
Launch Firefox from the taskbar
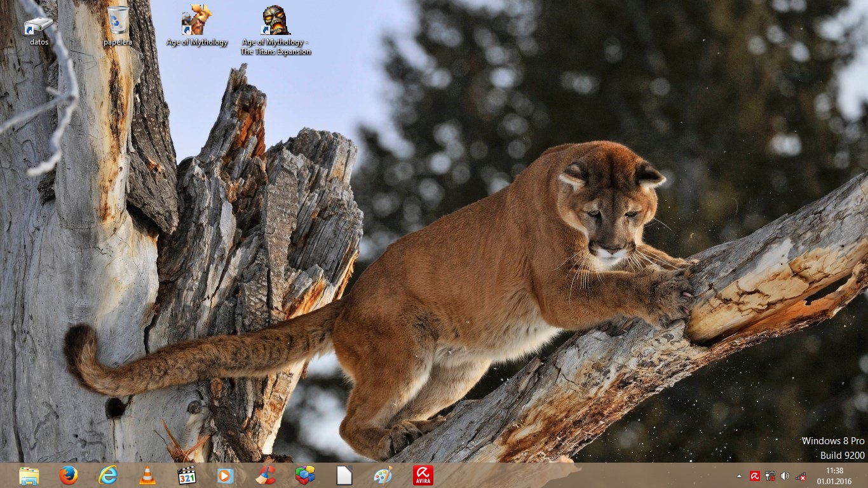(69, 475)
